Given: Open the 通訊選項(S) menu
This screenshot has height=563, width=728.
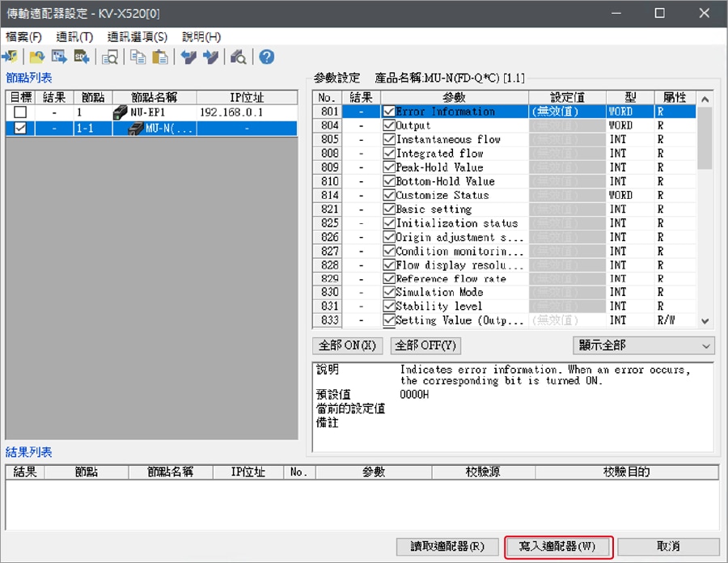Looking at the screenshot, I should pos(138,37).
